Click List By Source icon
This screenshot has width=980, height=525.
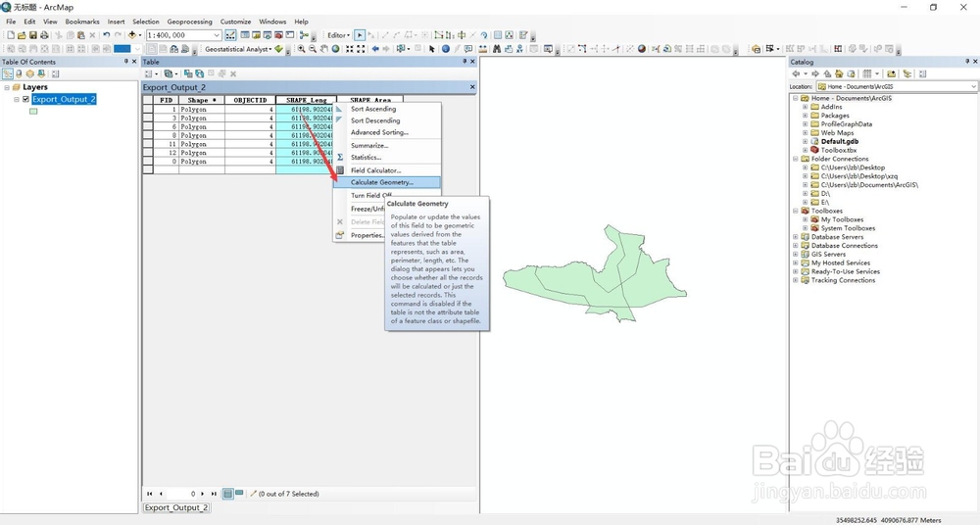(19, 73)
